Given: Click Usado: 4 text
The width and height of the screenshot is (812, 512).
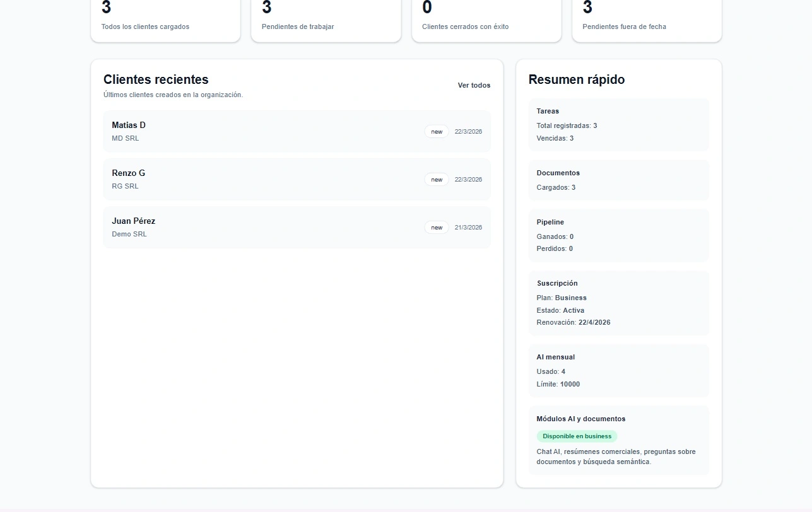Looking at the screenshot, I should pyautogui.click(x=551, y=371).
